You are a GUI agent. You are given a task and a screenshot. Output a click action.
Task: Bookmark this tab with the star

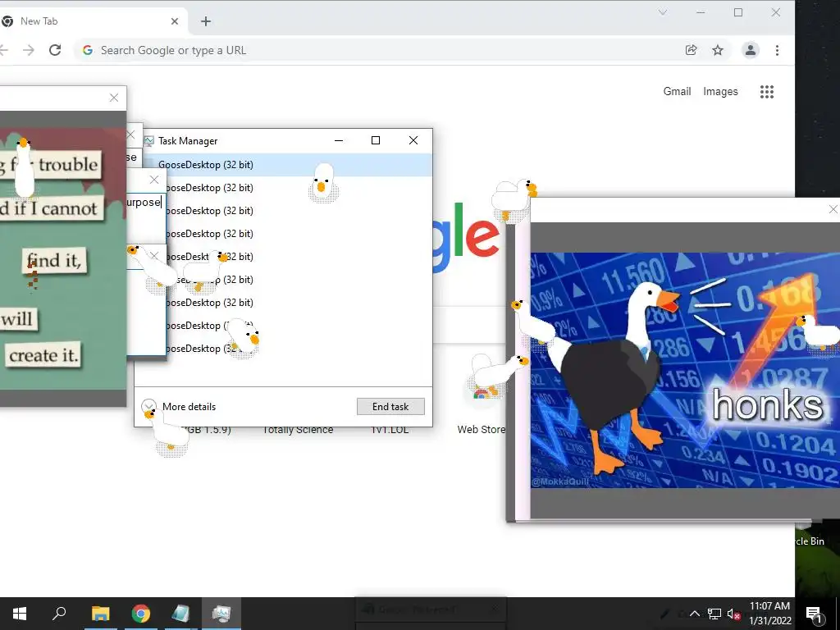pos(718,50)
